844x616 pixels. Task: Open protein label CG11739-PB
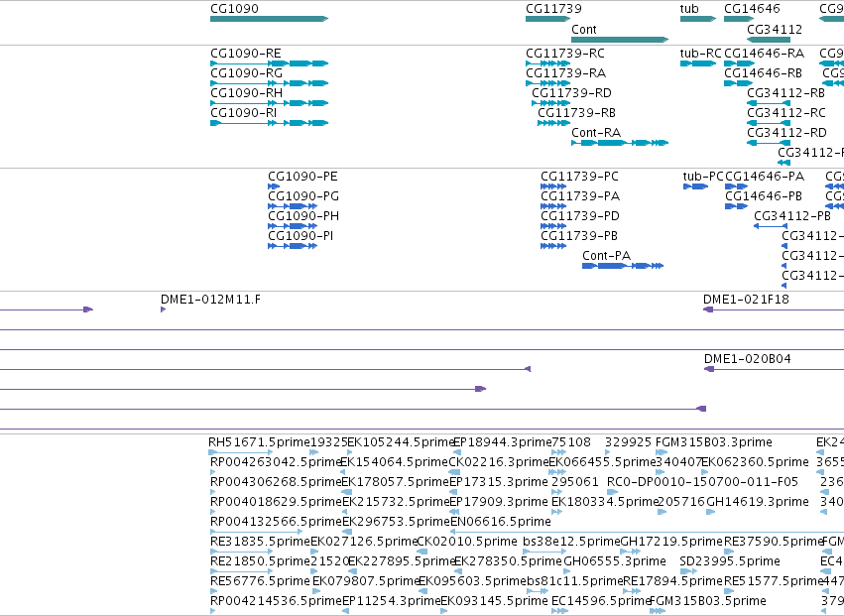pos(579,236)
